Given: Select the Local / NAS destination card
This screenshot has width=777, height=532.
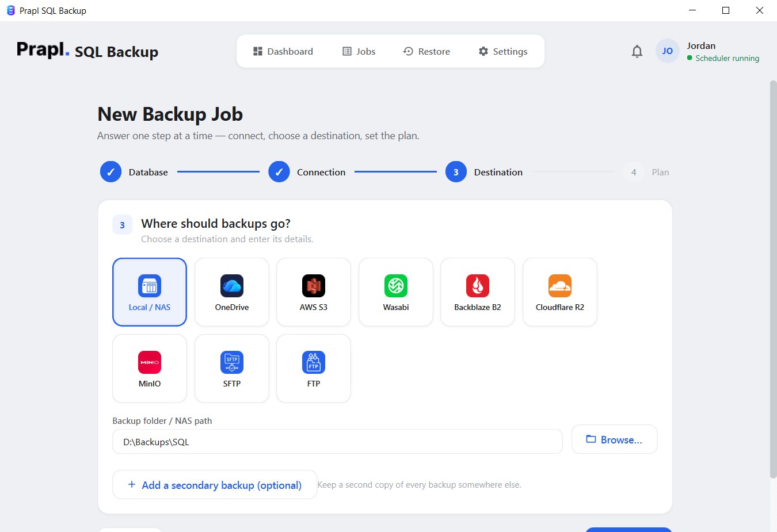Looking at the screenshot, I should 150,292.
